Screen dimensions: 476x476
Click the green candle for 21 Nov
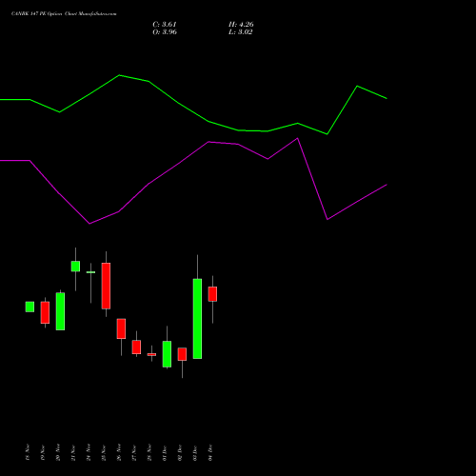[x=75, y=267]
